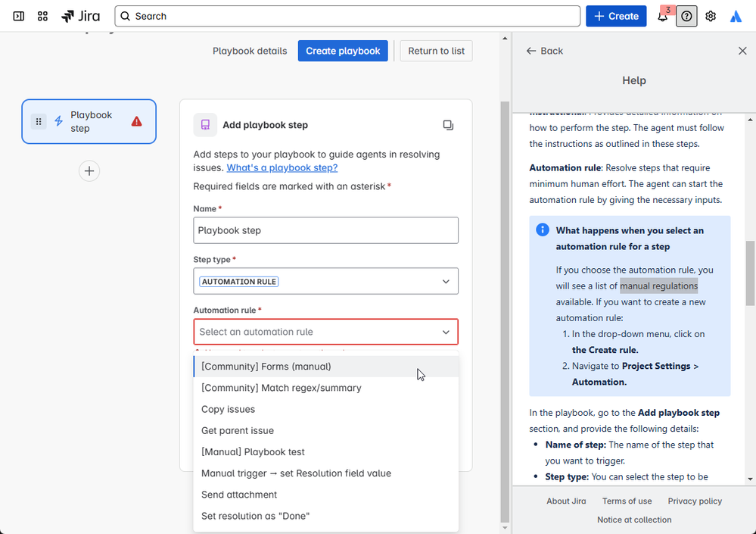756x534 pixels.
Task: Close the Help panel
Action: point(742,51)
